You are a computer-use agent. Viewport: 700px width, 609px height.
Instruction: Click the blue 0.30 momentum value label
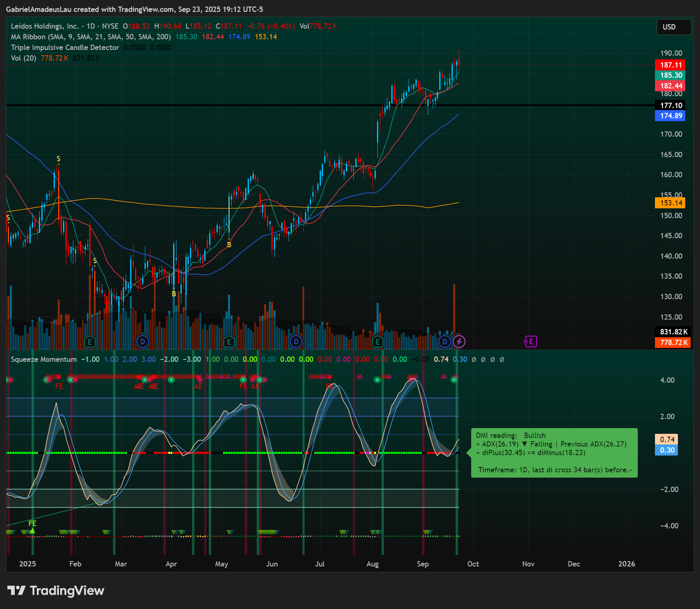pyautogui.click(x=666, y=450)
